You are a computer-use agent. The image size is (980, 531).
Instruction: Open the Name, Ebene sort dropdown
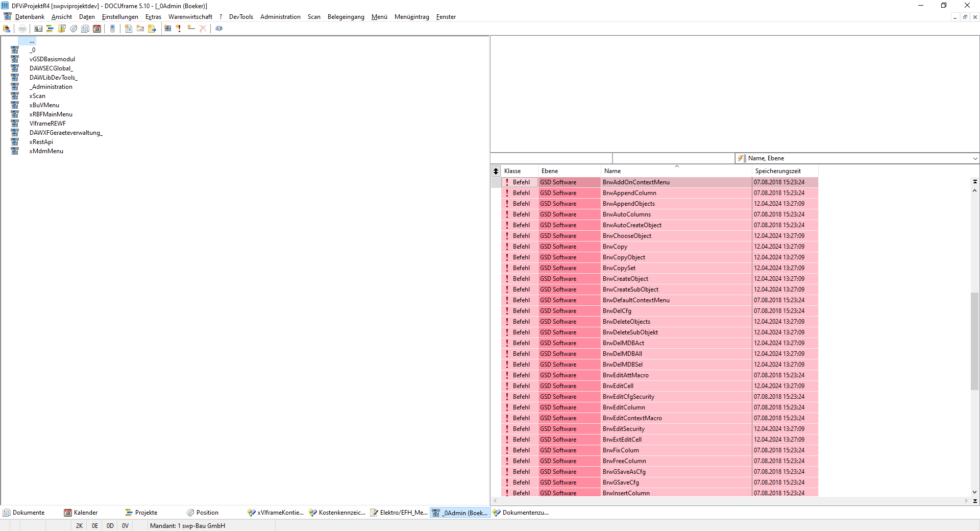[x=975, y=158]
